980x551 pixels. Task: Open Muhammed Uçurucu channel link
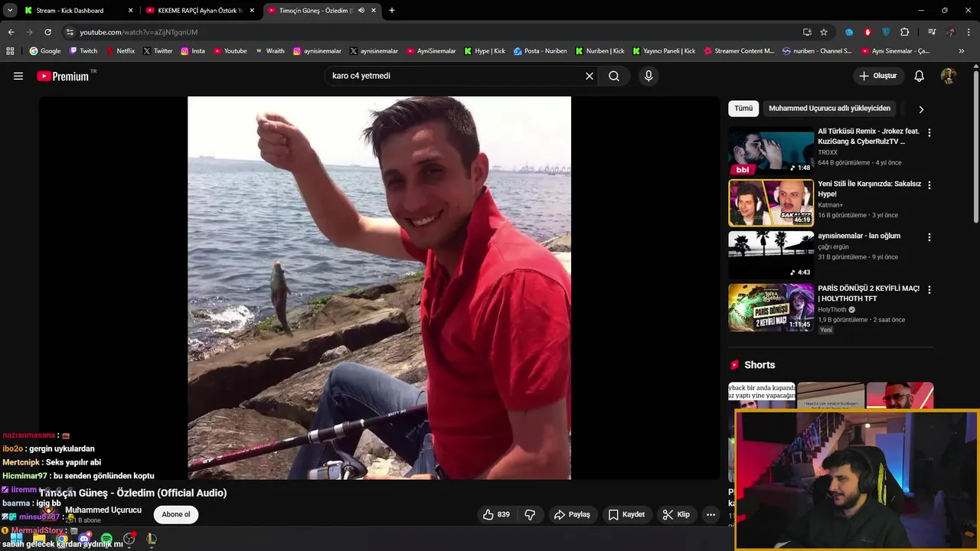(x=103, y=510)
